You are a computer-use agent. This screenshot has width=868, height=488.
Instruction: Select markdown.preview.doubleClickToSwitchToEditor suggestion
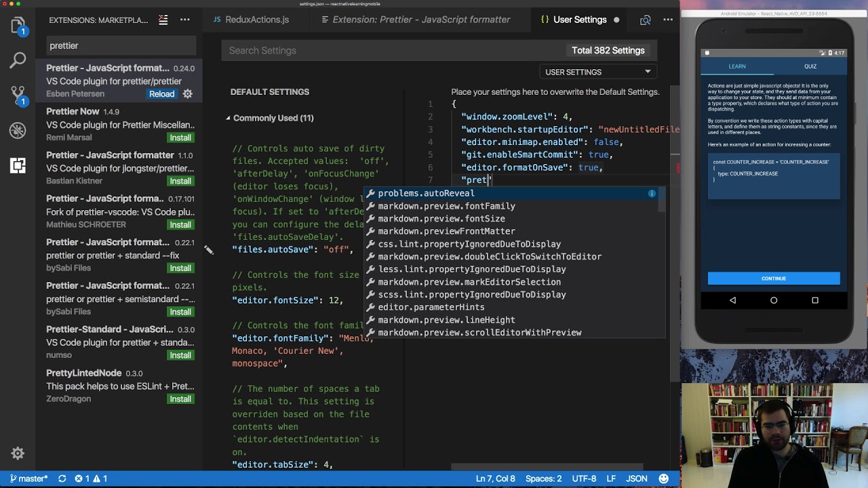coord(515,257)
